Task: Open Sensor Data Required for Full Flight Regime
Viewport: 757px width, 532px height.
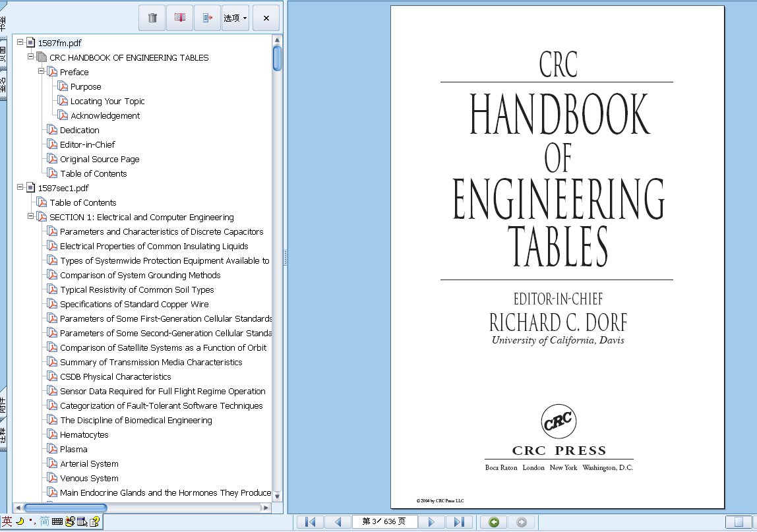Action: point(163,391)
